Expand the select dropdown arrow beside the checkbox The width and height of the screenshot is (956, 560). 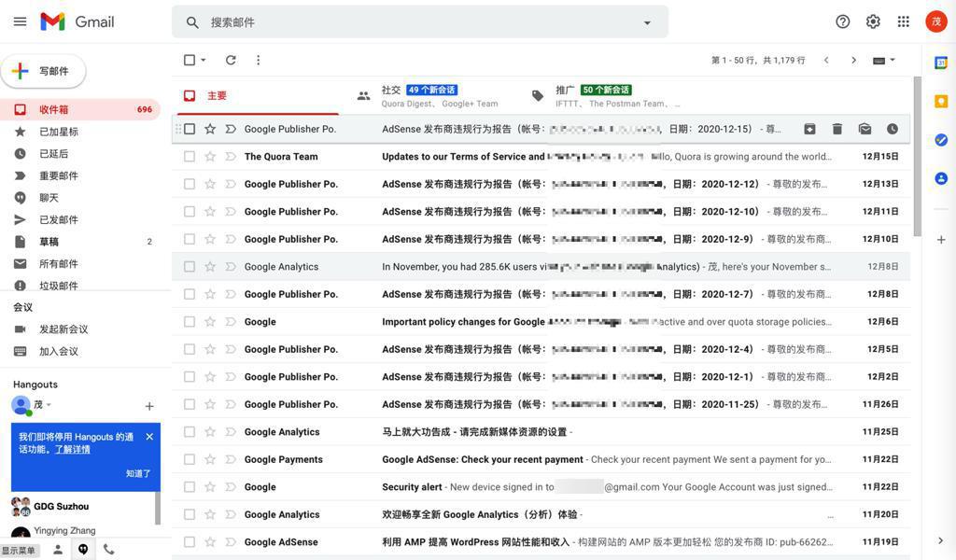[204, 60]
